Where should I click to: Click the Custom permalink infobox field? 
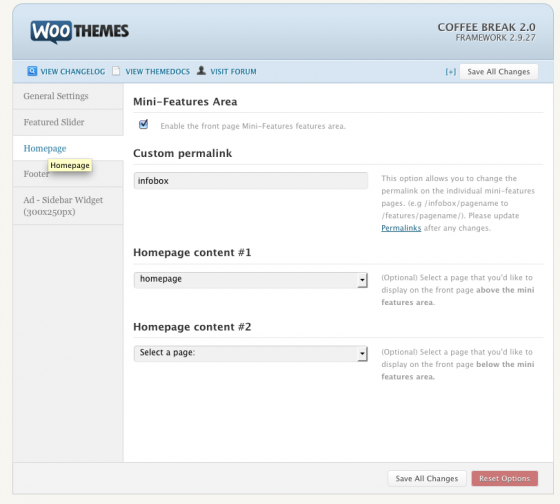tap(251, 181)
